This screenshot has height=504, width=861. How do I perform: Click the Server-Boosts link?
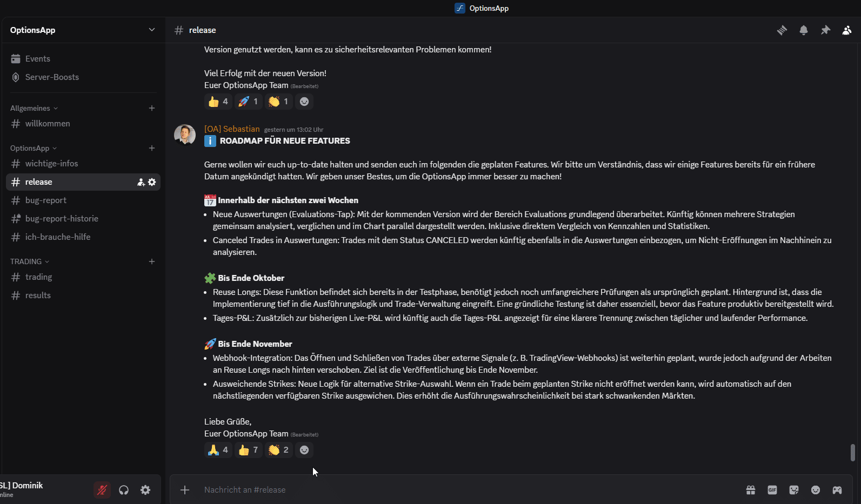[52, 77]
